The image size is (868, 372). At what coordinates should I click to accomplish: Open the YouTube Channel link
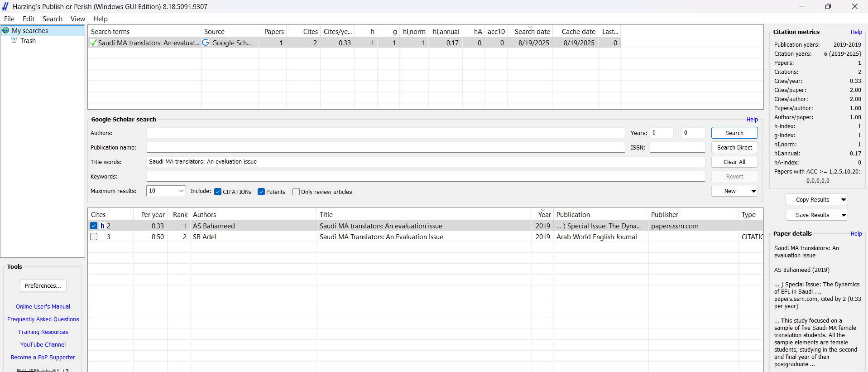click(x=43, y=345)
